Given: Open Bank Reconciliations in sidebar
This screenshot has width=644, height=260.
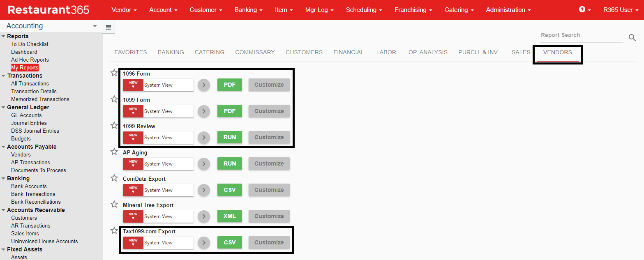Looking at the screenshot, I should (36, 202).
